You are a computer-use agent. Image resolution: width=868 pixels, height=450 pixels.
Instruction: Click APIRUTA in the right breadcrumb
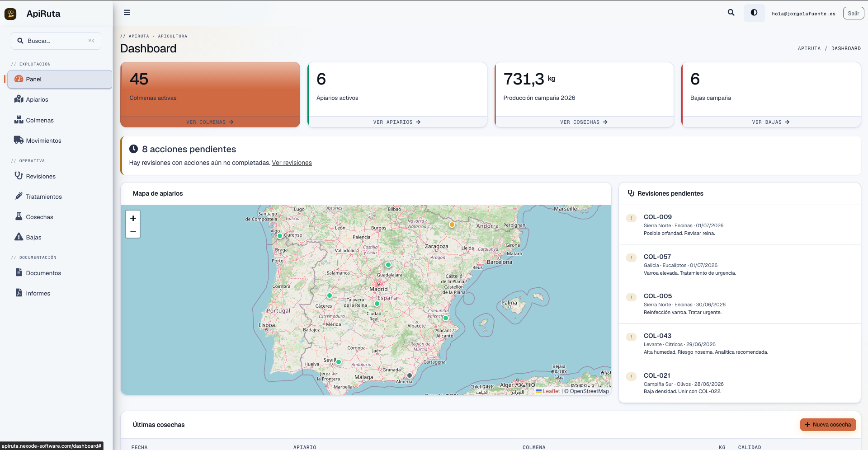tap(809, 48)
